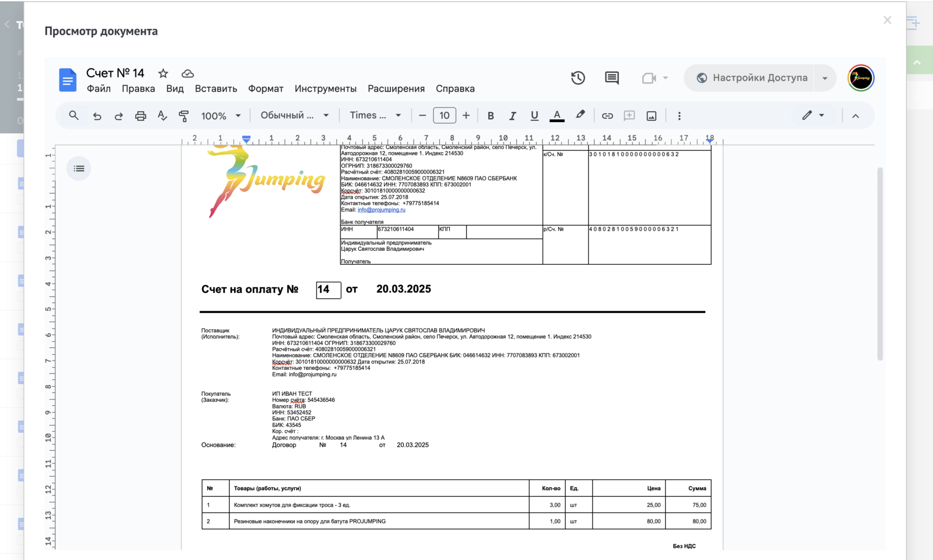Click the Сумма column header

[x=698, y=488]
